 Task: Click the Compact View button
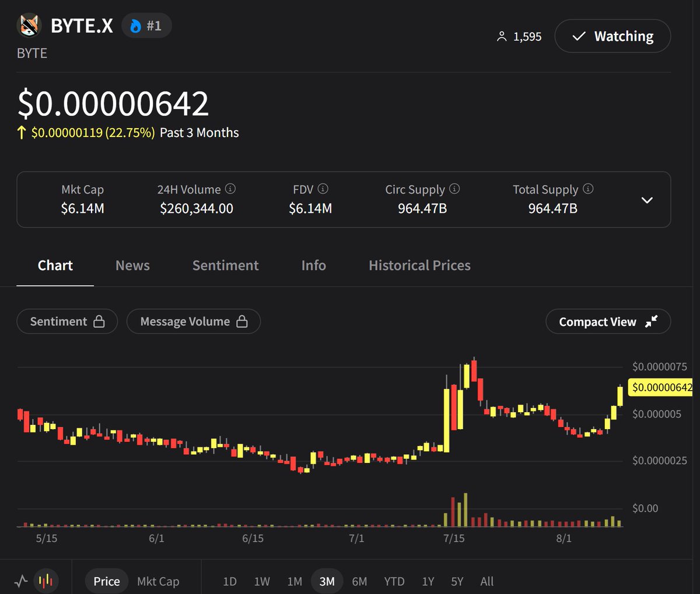tap(608, 322)
